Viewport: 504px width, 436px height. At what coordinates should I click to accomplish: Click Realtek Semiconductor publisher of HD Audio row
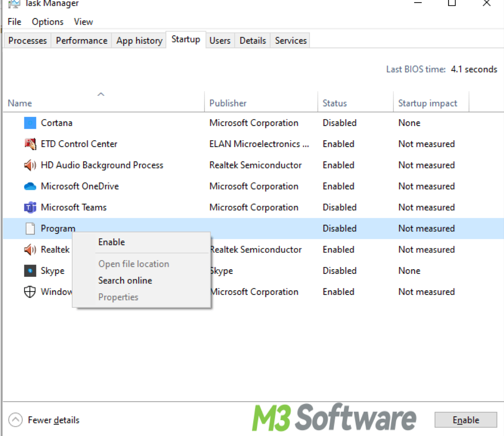[255, 165]
